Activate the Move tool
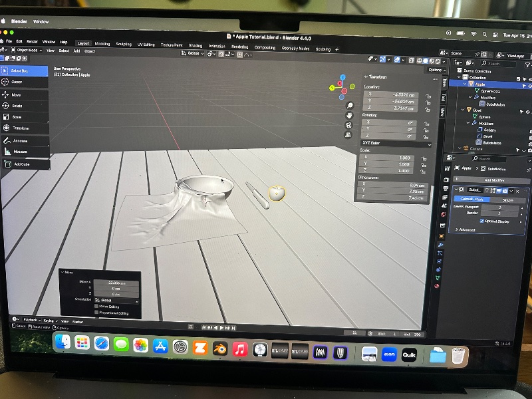 [x=16, y=94]
